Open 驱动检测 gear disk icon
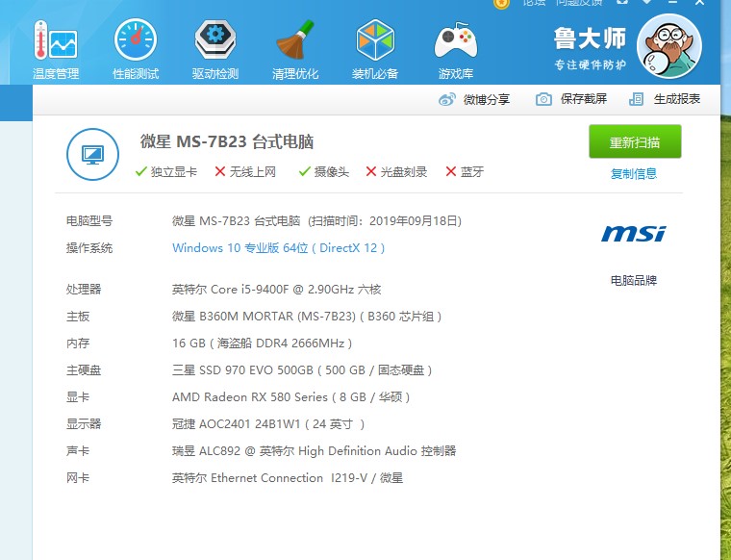The image size is (731, 560). (x=215, y=39)
